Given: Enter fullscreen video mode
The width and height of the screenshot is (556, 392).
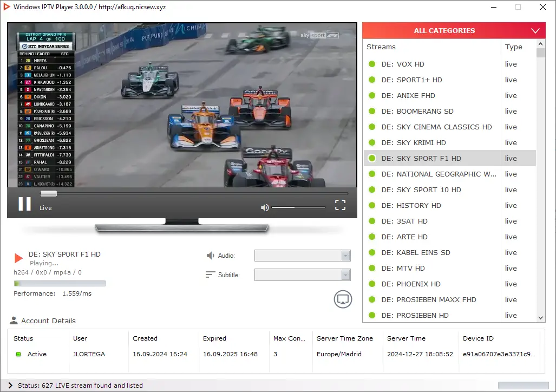Looking at the screenshot, I should (340, 205).
